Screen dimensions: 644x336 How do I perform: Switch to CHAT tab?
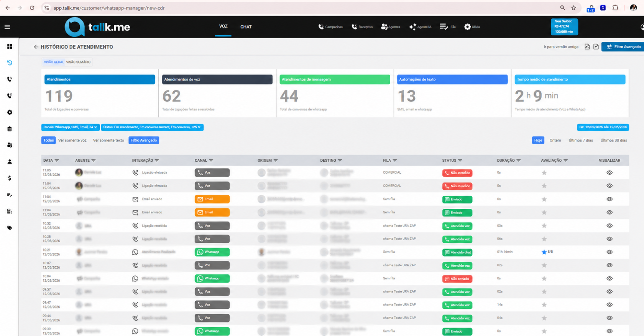pos(246,27)
